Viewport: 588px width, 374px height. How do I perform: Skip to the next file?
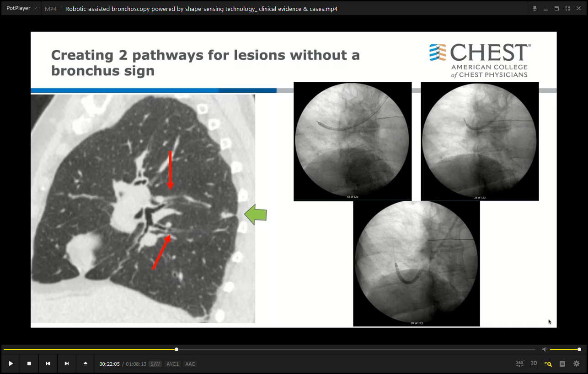coord(67,363)
